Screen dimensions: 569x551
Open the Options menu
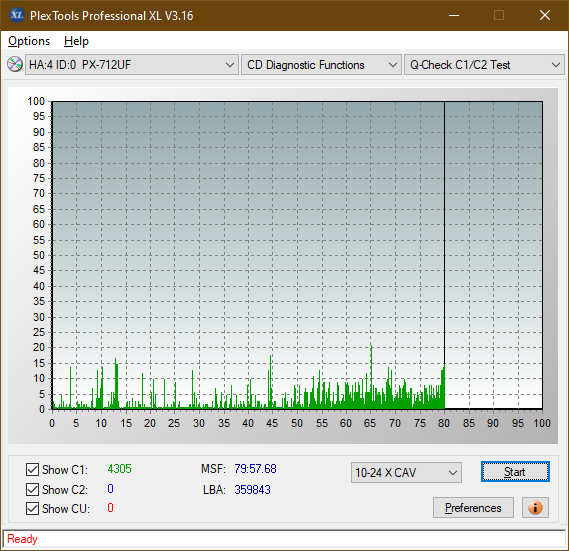29,41
